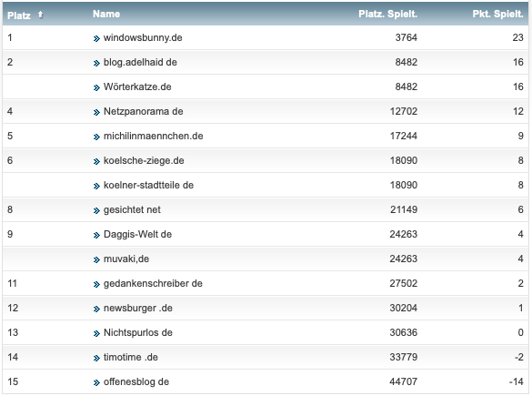532x396 pixels.
Task: Open the timotime .de link
Action: tap(131, 357)
